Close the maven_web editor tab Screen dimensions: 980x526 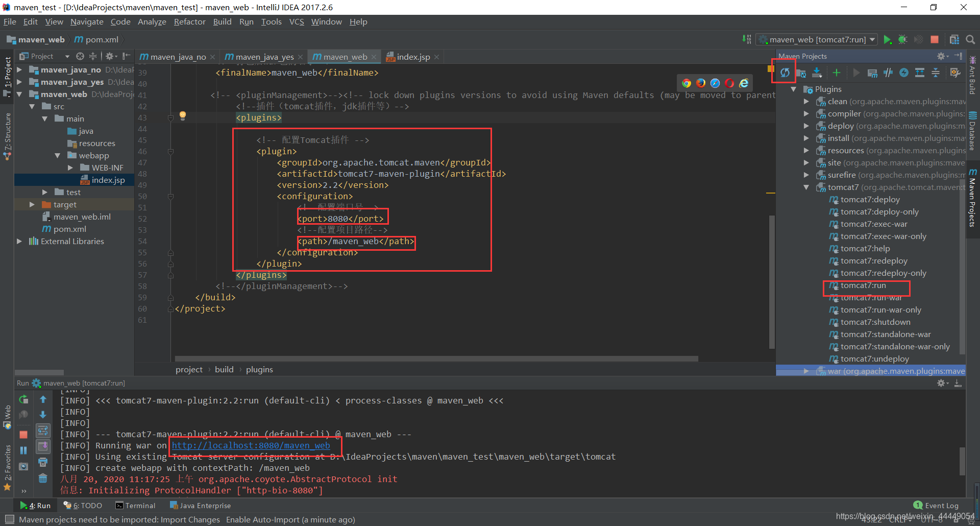(x=374, y=57)
